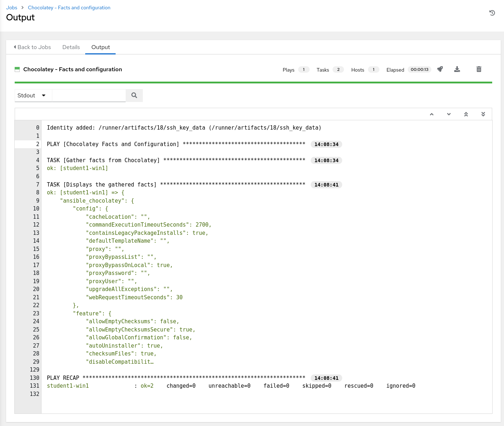Image resolution: width=504 pixels, height=426 pixels.
Task: Click the allowEmptyChecksumsSecure line
Action: (141, 329)
